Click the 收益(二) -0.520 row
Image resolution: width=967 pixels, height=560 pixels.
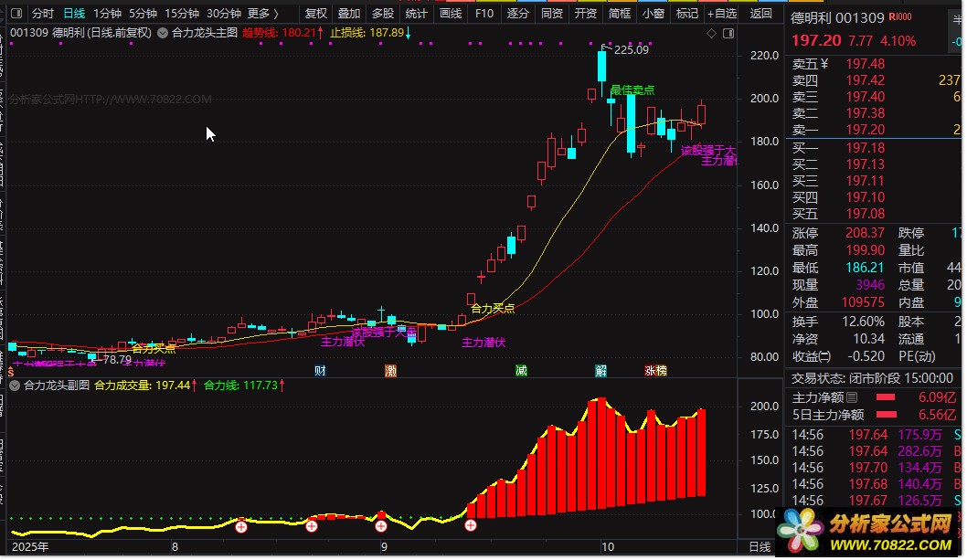click(838, 356)
